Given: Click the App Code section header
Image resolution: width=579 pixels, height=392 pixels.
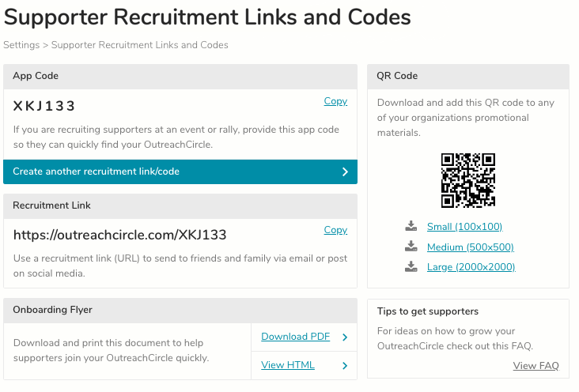Looking at the screenshot, I should [x=180, y=77].
